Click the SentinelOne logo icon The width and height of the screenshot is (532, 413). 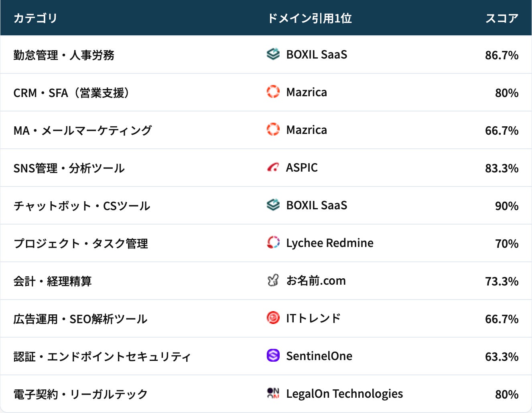(273, 356)
